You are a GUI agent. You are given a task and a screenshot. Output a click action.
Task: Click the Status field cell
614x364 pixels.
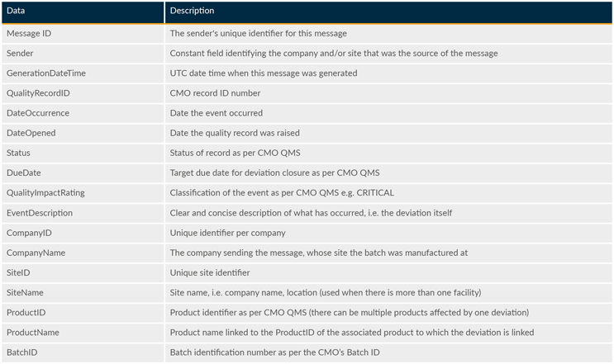coord(18,153)
